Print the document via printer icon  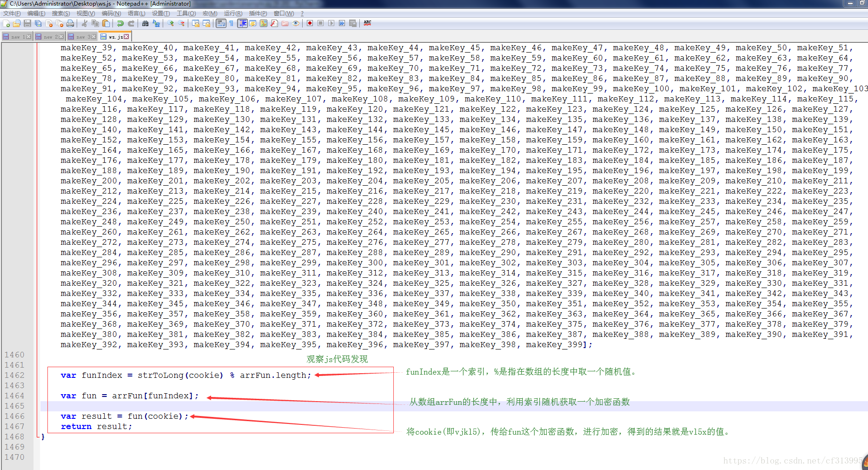[70, 23]
